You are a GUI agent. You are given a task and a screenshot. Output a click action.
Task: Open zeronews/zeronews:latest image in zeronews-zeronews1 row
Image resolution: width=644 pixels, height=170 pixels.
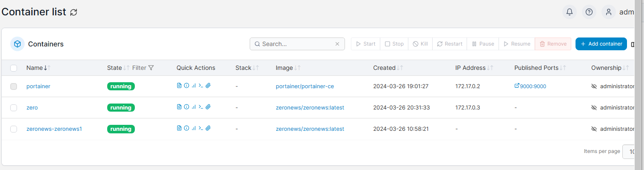[x=310, y=129]
